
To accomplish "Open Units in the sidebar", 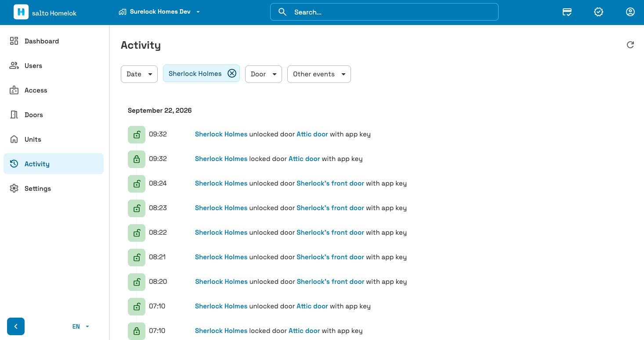I will [x=54, y=140].
